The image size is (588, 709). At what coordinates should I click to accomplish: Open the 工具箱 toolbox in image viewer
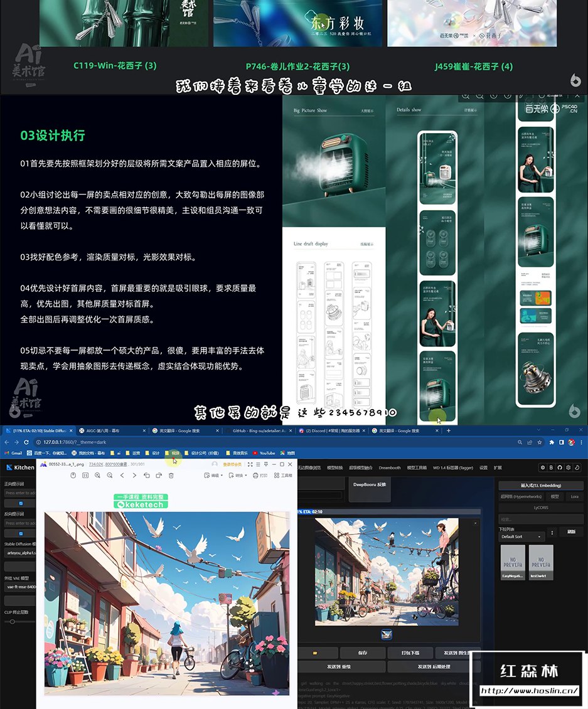coord(283,475)
